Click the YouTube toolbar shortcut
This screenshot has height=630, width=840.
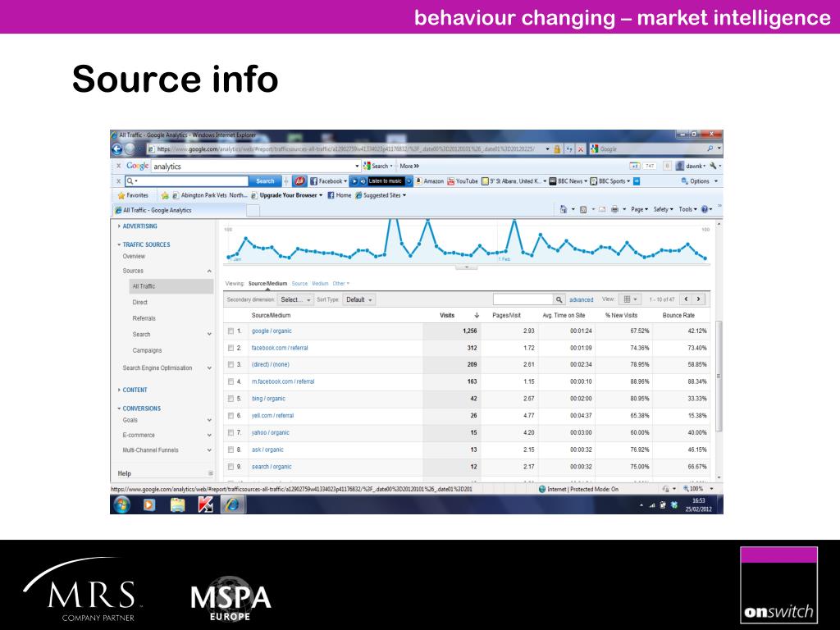tap(463, 181)
